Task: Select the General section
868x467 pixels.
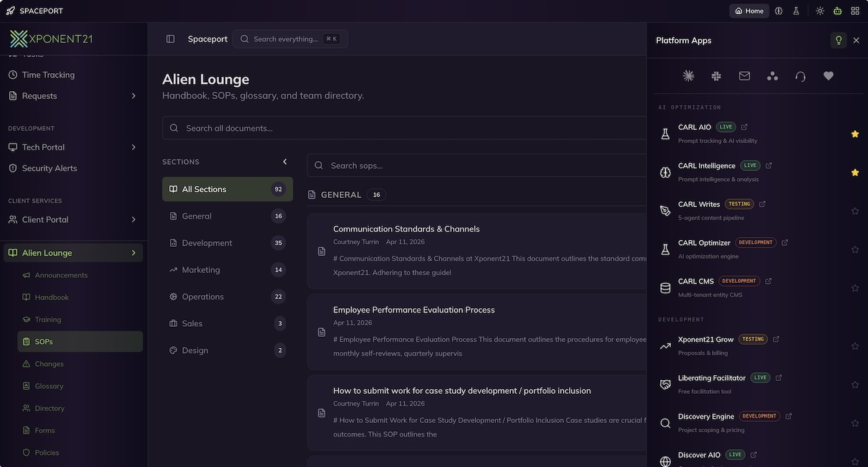Action: (x=228, y=216)
